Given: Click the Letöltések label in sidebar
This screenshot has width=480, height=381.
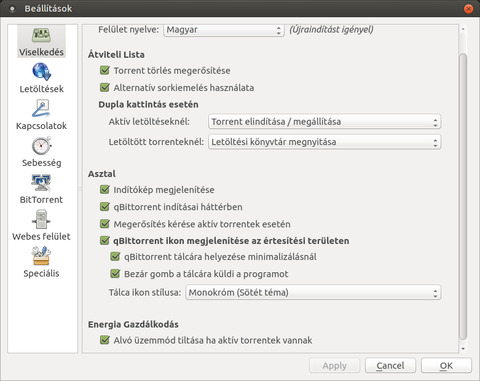Looking at the screenshot, I should coord(41,89).
